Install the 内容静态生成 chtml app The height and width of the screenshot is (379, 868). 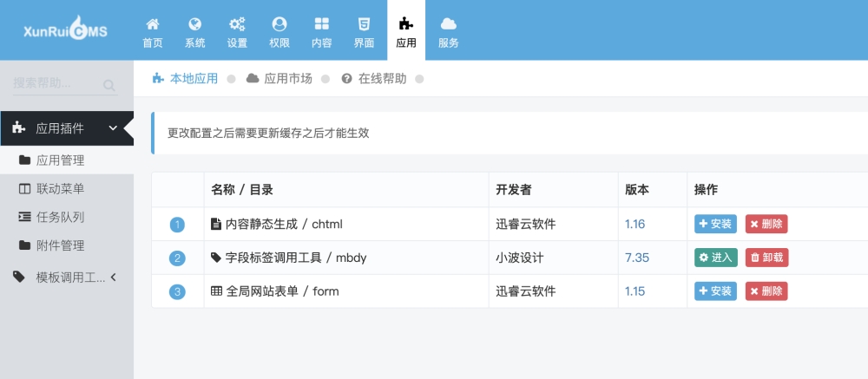tap(716, 224)
